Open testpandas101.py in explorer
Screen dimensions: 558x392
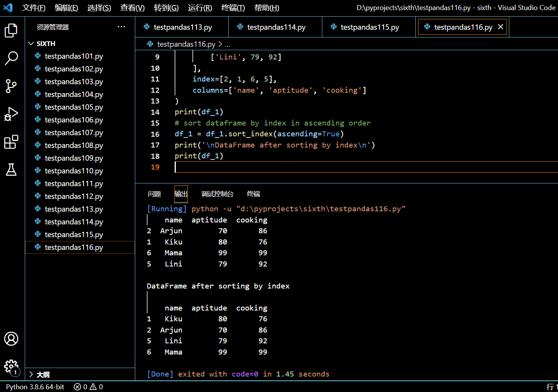(80, 56)
